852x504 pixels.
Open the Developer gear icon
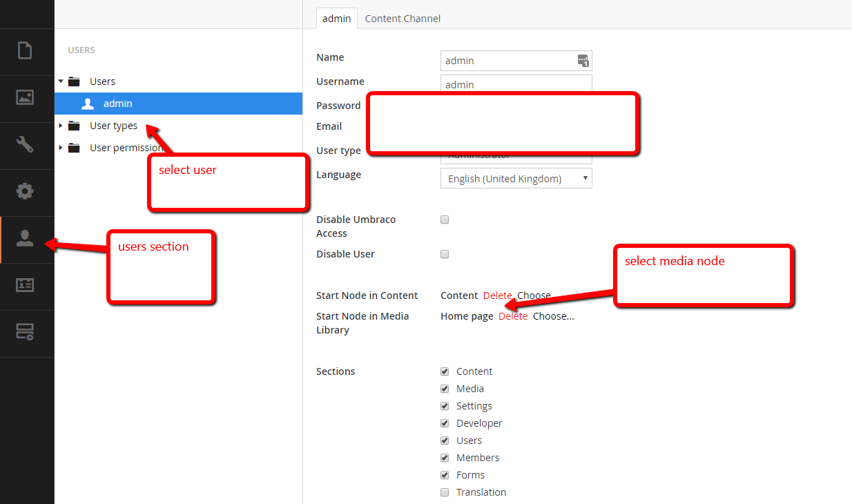coord(25,192)
